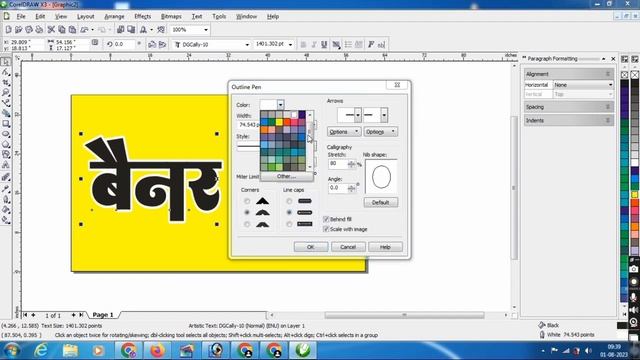This screenshot has width=640, height=360.
Task: Click Other... in the color picker popup
Action: tap(286, 176)
